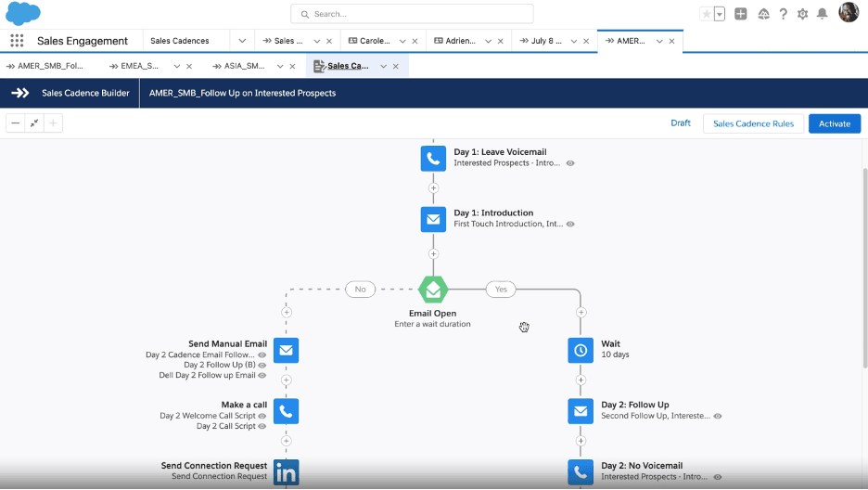This screenshot has height=490, width=868.
Task: Open the Favorites list dropdown arrow
Action: pyautogui.click(x=719, y=14)
